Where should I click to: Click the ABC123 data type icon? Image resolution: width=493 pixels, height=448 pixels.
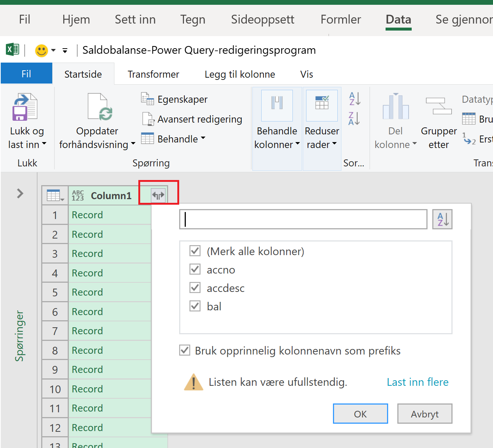click(78, 195)
